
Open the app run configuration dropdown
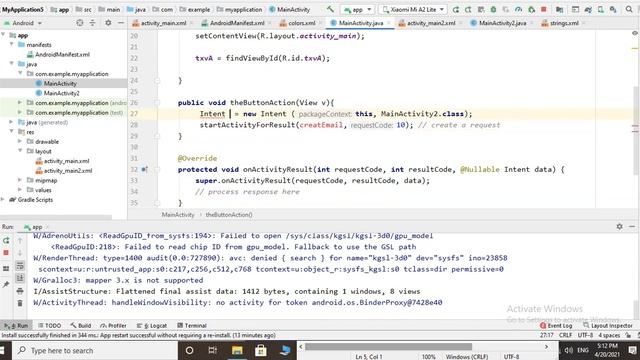click(x=358, y=9)
